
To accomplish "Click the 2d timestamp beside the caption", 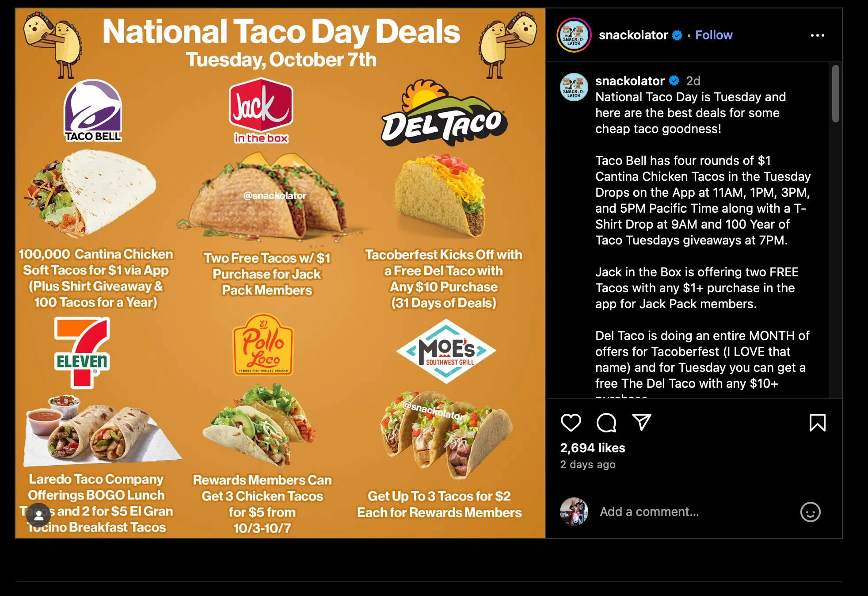I will pos(693,81).
